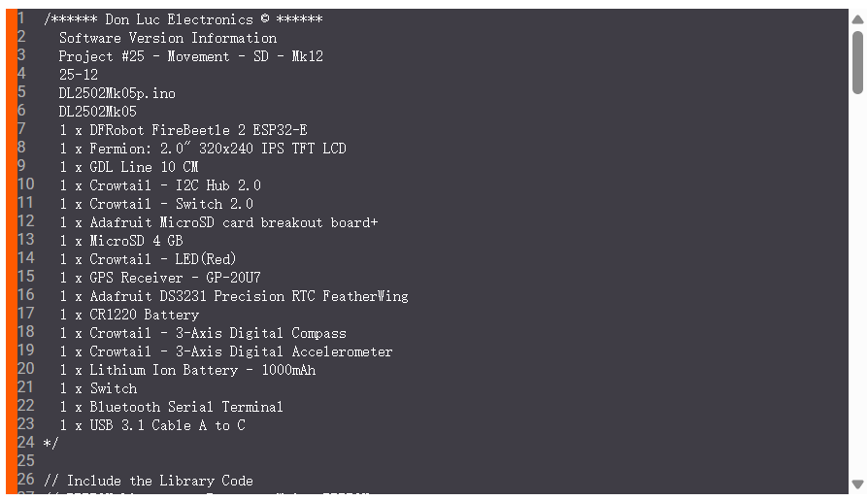The image size is (868, 501).
Task: Place cursor on 'Don Luc Electronics' line
Action: (x=183, y=19)
